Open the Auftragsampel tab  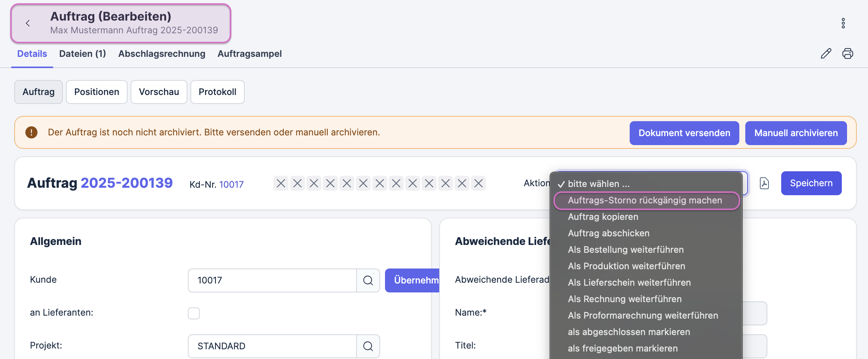click(x=250, y=54)
